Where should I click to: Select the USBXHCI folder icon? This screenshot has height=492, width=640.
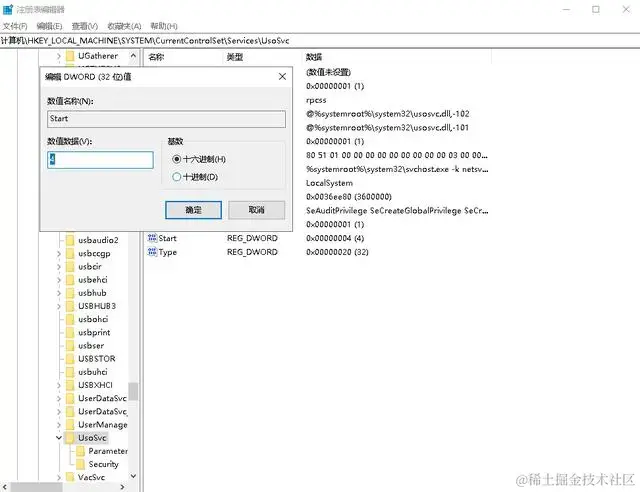pyautogui.click(x=70, y=385)
